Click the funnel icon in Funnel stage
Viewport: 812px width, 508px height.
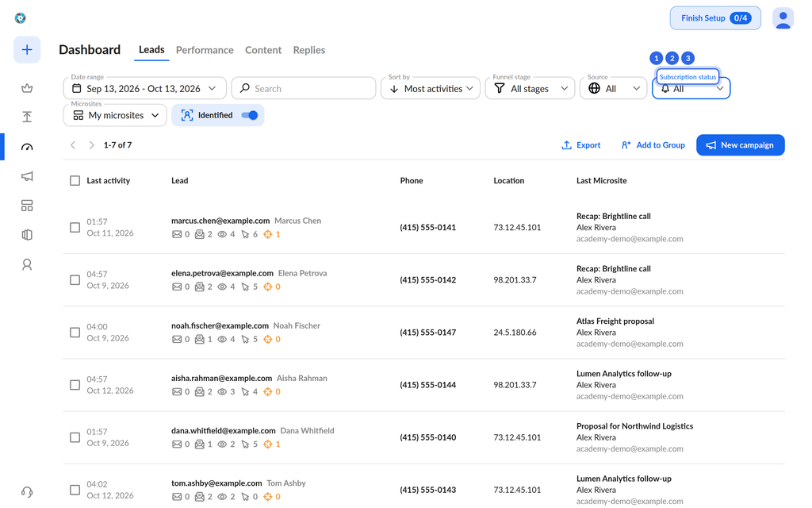pyautogui.click(x=500, y=88)
